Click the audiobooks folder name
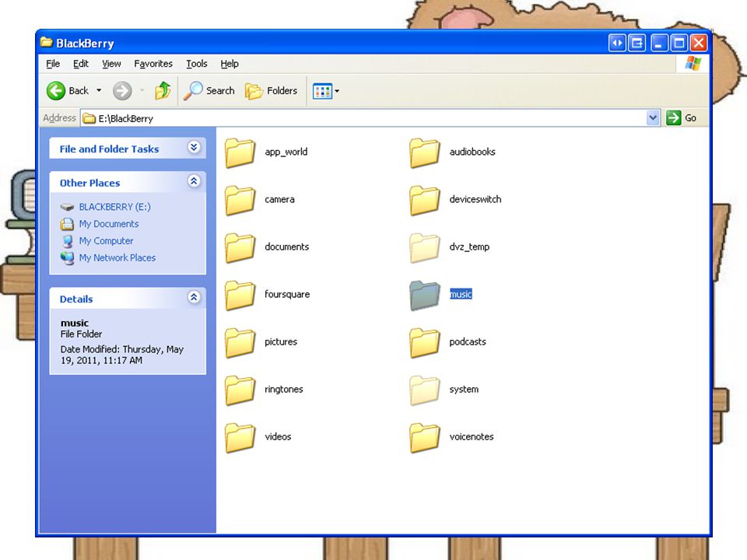The image size is (747, 560). tap(472, 152)
